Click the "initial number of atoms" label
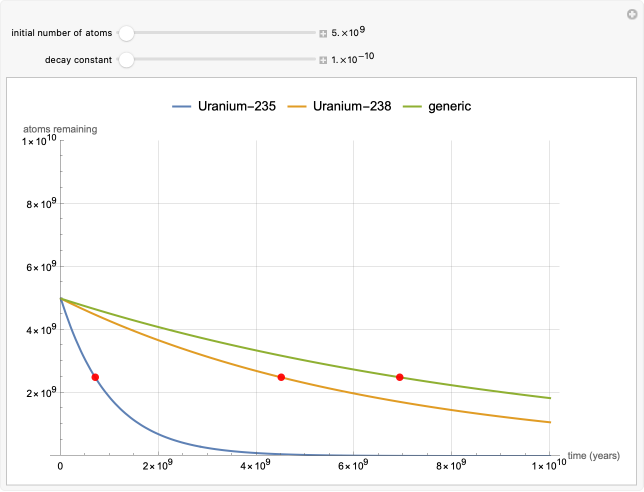The height and width of the screenshot is (492, 644). coord(61,33)
